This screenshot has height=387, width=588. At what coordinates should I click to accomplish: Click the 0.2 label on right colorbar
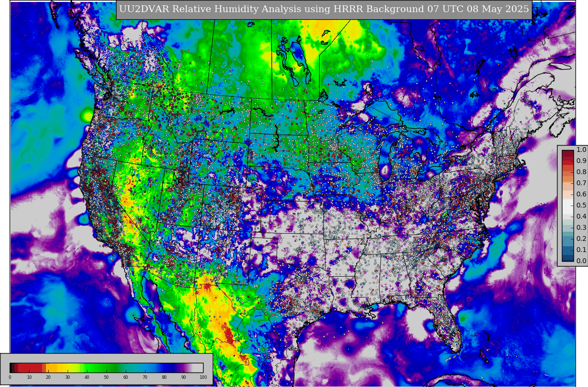click(581, 239)
